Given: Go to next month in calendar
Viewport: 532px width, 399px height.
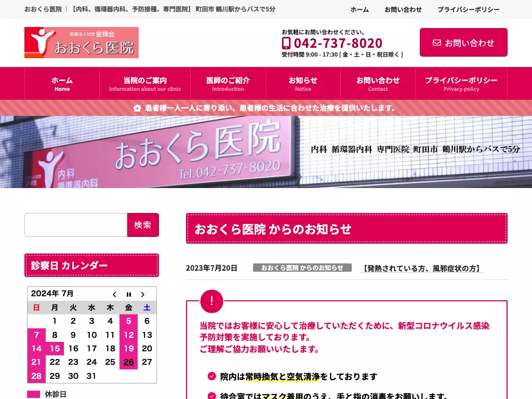Looking at the screenshot, I should tap(143, 295).
